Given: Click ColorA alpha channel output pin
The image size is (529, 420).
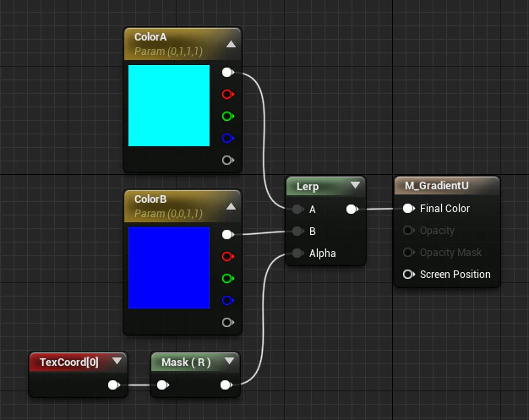Looking at the screenshot, I should point(228,160).
